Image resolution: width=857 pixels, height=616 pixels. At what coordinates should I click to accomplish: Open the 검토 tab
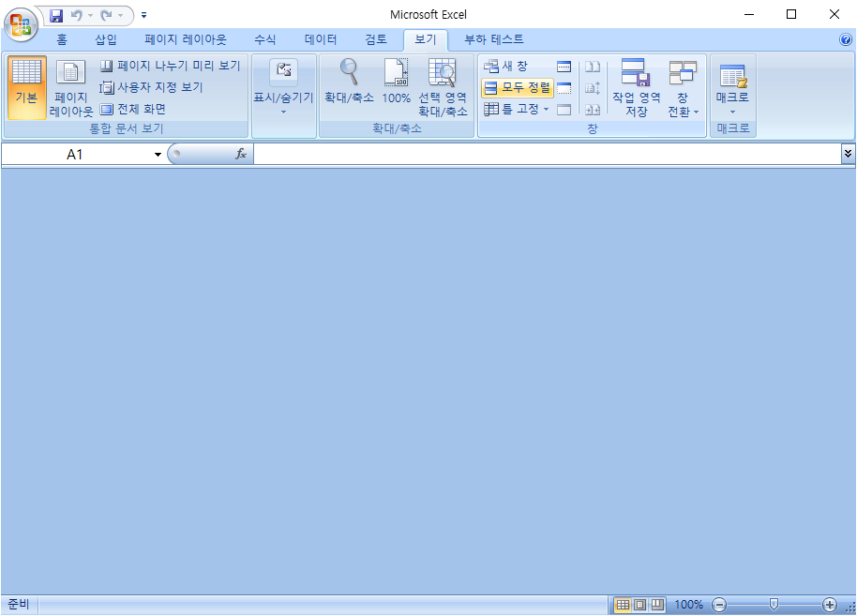376,39
